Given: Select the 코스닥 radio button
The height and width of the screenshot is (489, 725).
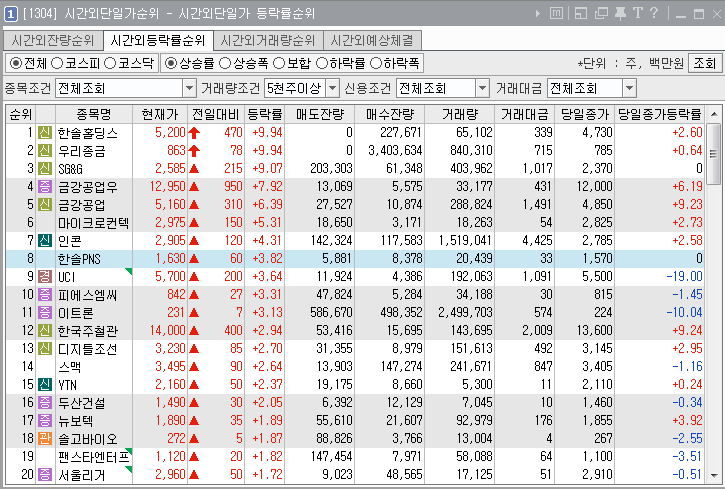Looking at the screenshot, I should pos(110,63).
